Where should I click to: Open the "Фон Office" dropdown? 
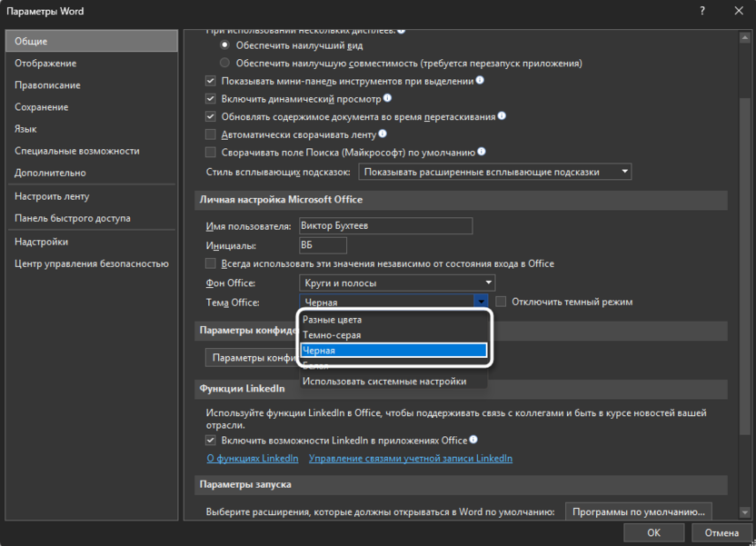pyautogui.click(x=395, y=283)
